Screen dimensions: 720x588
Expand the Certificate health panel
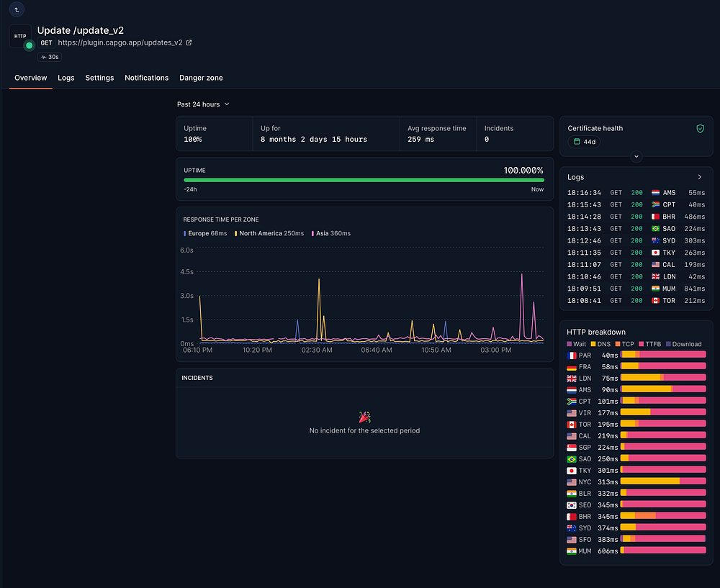[x=636, y=156]
